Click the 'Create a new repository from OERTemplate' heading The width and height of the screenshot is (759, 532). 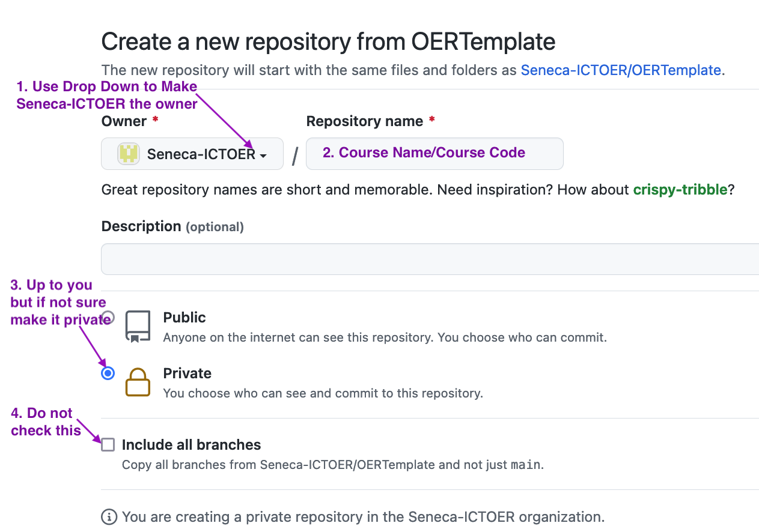329,41
